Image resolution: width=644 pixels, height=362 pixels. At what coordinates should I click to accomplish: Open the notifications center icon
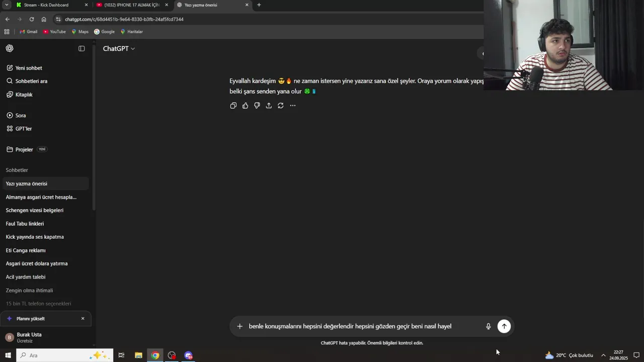[636, 355]
